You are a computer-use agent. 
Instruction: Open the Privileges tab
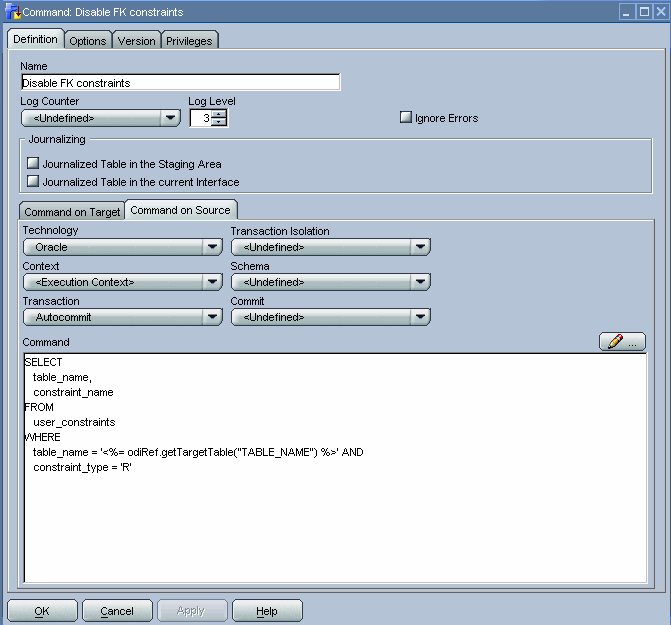pyautogui.click(x=189, y=41)
